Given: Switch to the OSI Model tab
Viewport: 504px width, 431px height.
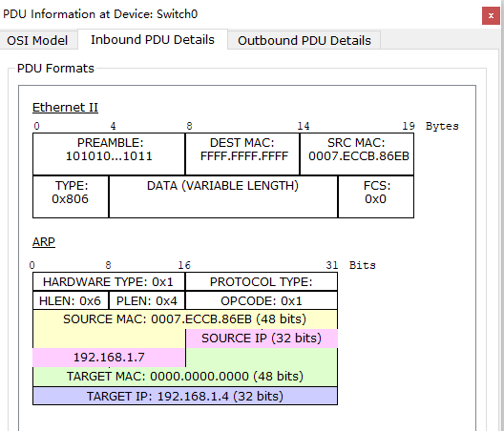Looking at the screenshot, I should pyautogui.click(x=38, y=40).
